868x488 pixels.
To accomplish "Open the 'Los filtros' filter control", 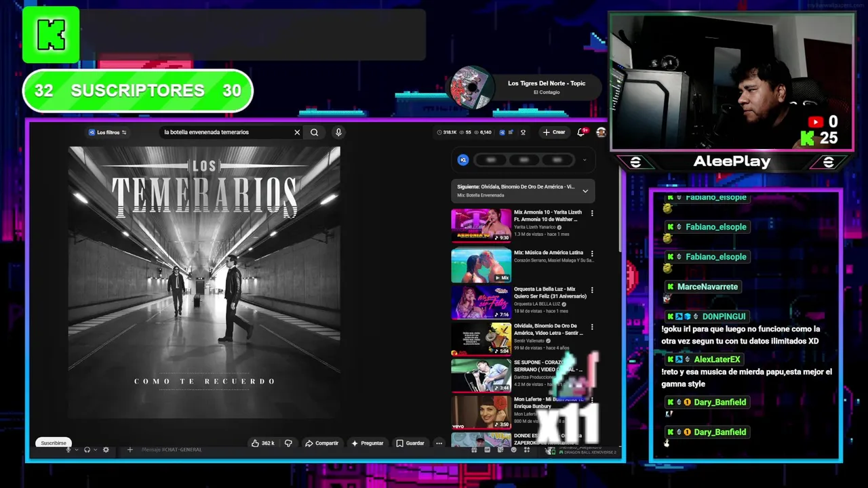I will [108, 132].
